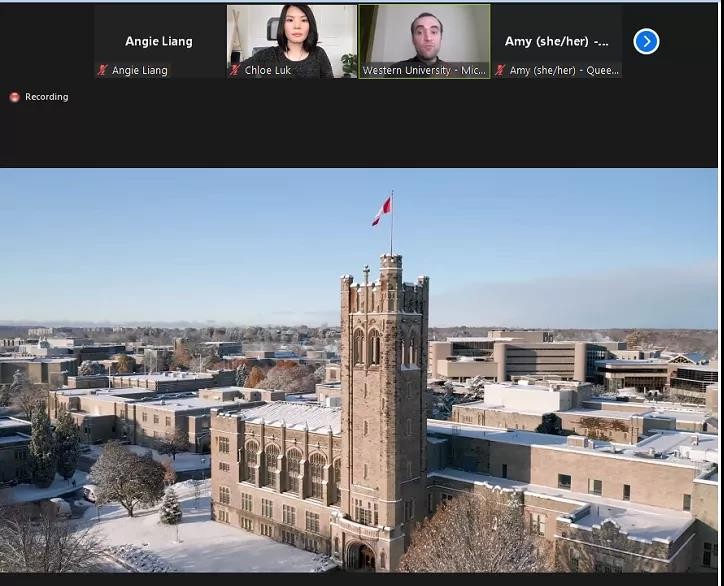
Task: Click the large Amy (she/her) title text
Action: (556, 42)
